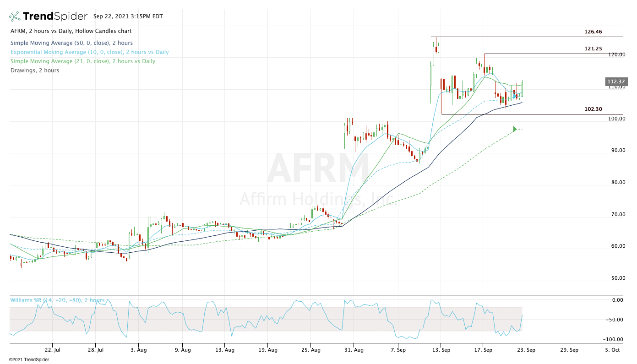The height and width of the screenshot is (364, 637).
Task: Click the 28. Jul date label
Action: tap(95, 350)
